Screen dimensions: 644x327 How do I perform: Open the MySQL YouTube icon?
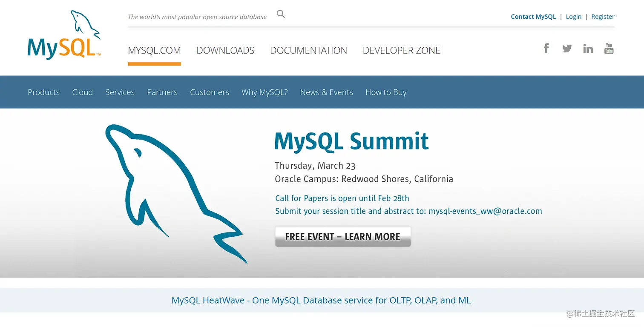(609, 49)
